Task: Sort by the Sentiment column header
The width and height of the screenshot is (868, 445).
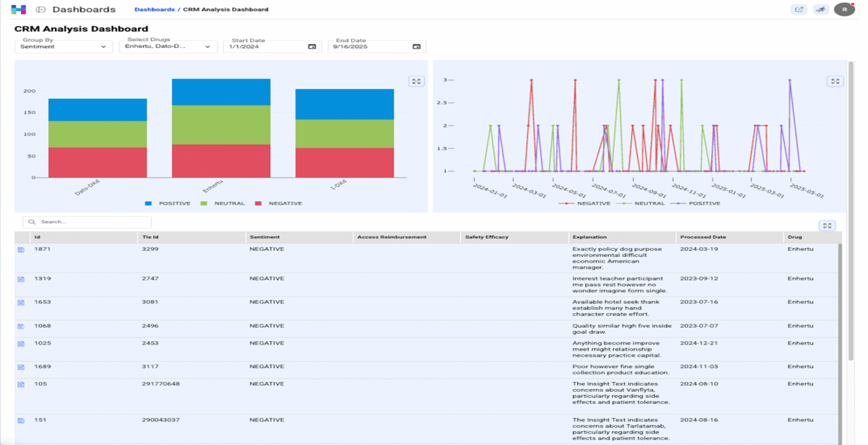Action: (x=264, y=237)
